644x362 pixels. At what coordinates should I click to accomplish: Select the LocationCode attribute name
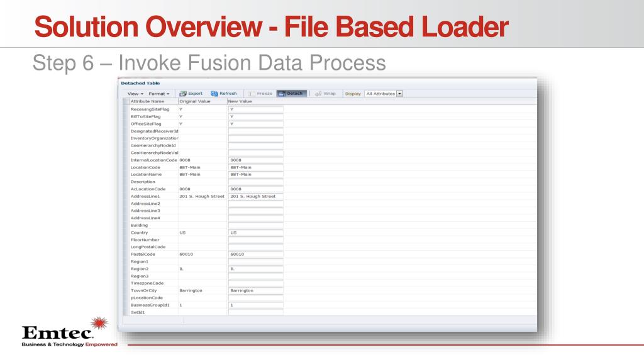pyautogui.click(x=145, y=167)
